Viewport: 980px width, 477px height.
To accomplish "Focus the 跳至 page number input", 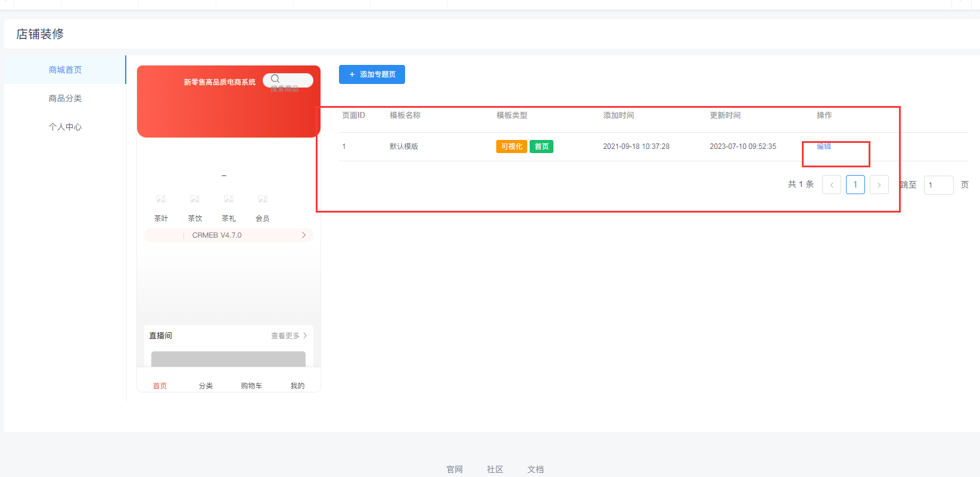I will [939, 185].
